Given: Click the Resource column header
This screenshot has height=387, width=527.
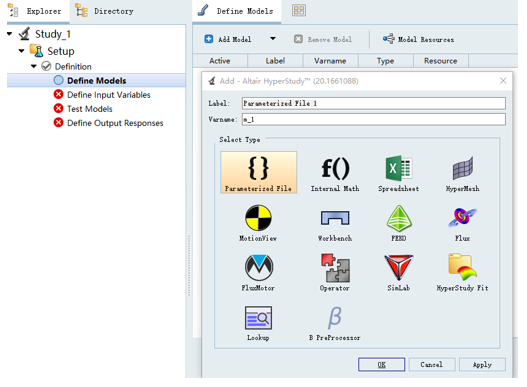Looking at the screenshot, I should point(441,61).
